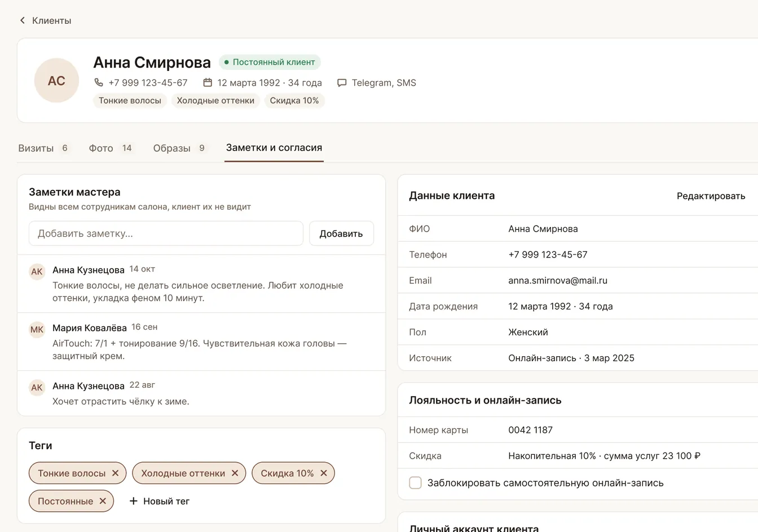Click the Женский value in the Пол row
Image resolution: width=758 pixels, height=532 pixels.
tap(528, 333)
